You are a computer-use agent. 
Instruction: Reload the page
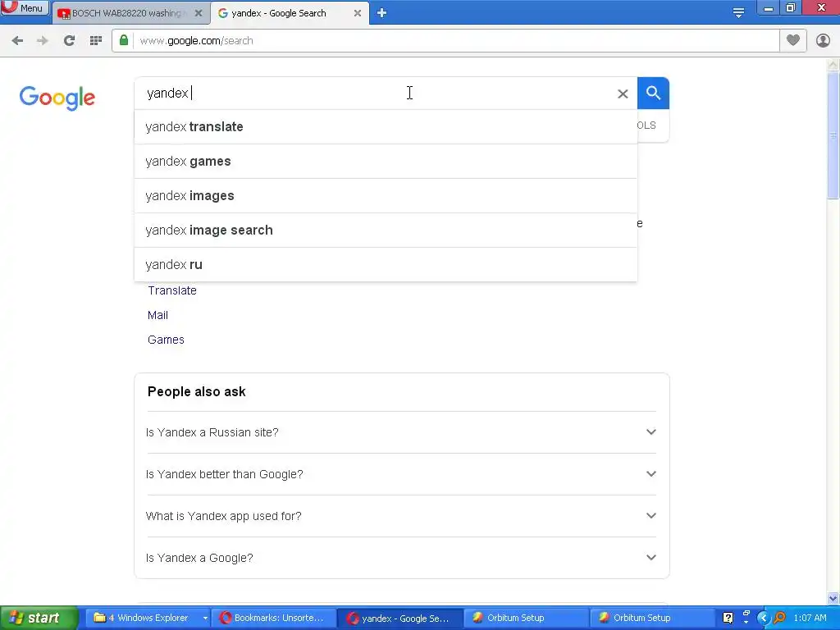coord(69,41)
